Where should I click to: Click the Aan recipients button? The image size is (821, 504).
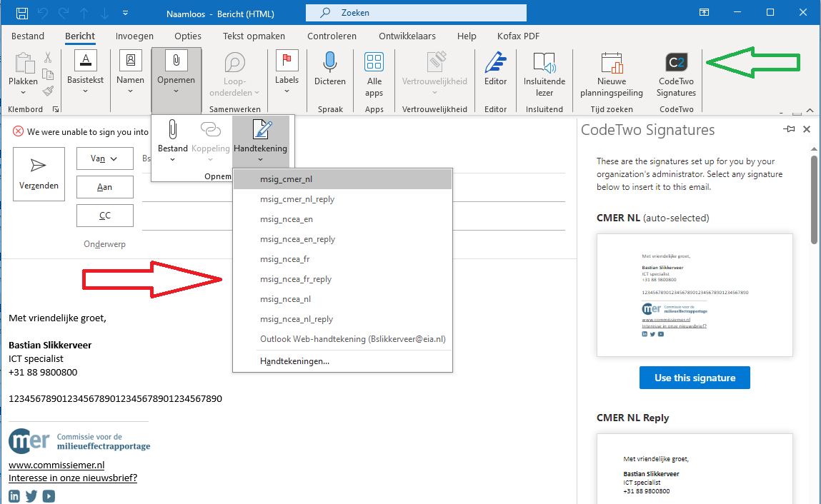click(x=105, y=187)
